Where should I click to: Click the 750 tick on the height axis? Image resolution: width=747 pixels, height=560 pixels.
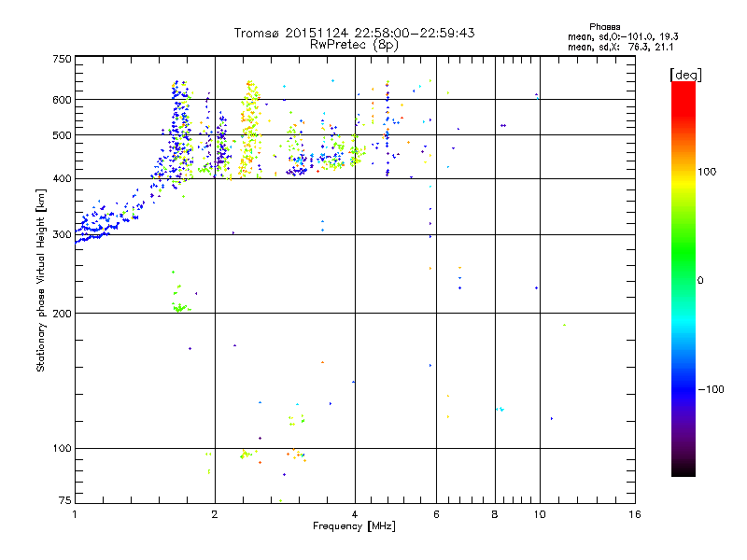(x=62, y=59)
